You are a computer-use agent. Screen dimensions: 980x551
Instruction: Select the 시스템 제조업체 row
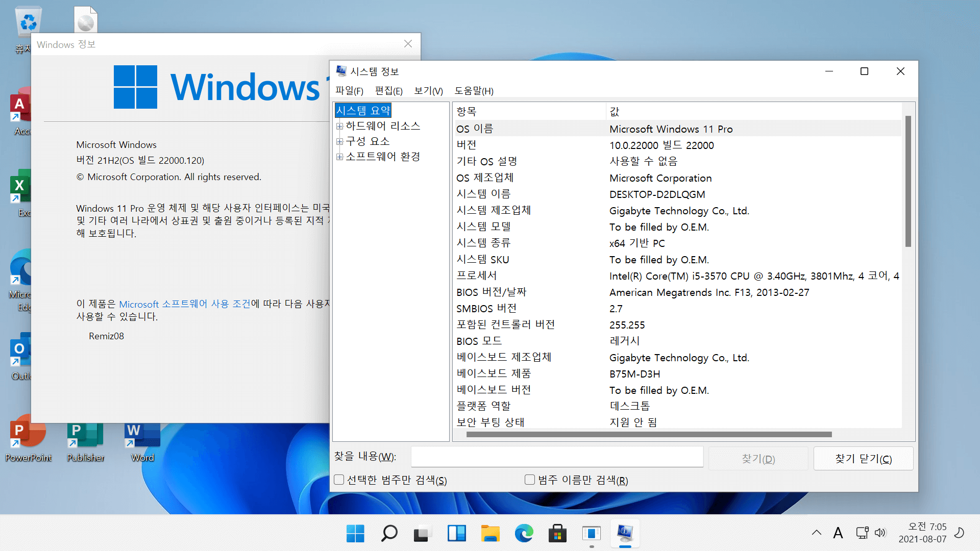677,210
